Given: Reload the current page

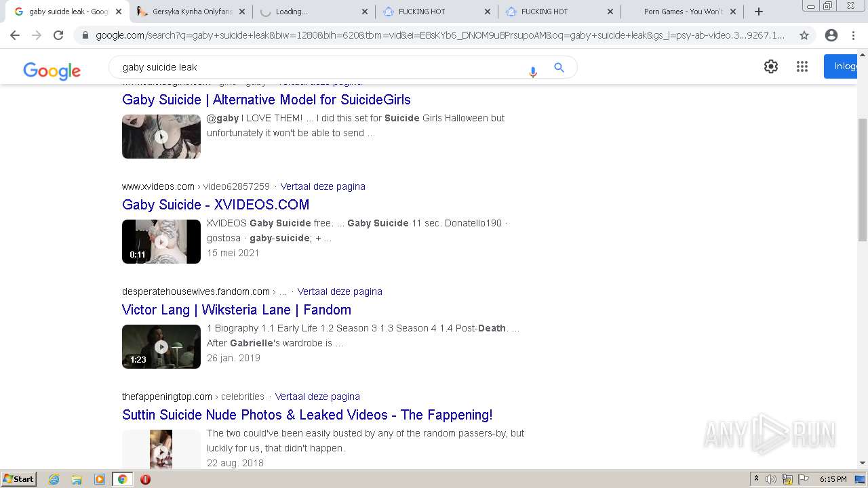Looking at the screenshot, I should click(58, 35).
